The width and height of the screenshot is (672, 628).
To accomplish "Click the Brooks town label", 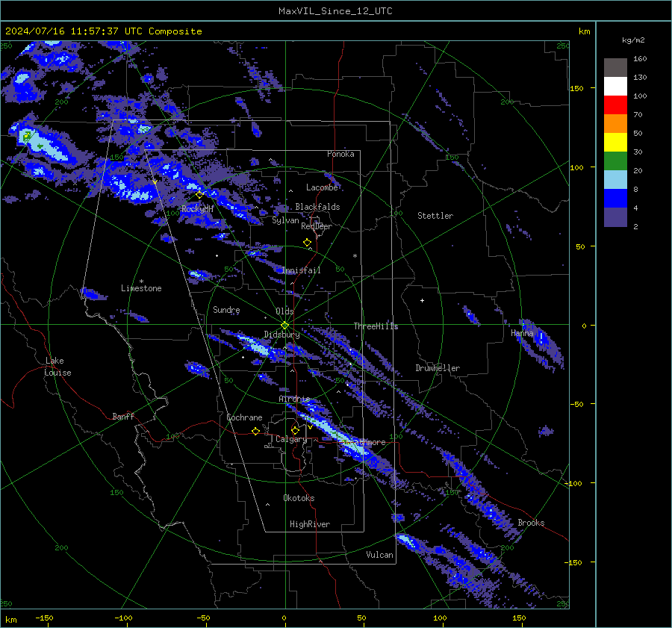I will [x=531, y=523].
